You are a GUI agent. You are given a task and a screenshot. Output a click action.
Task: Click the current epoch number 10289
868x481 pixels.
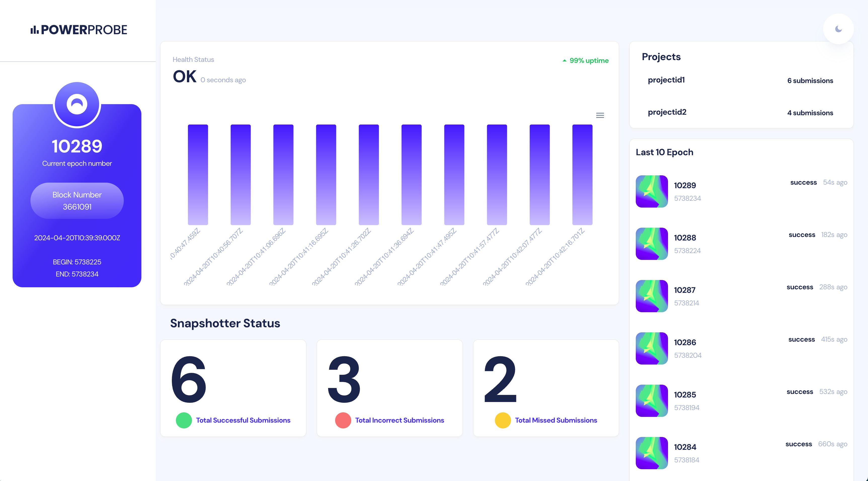pyautogui.click(x=77, y=146)
